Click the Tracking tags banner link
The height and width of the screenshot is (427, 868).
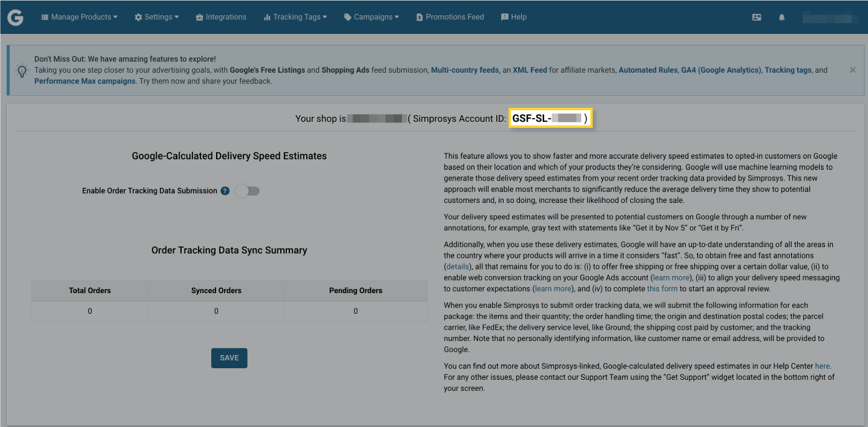point(788,70)
